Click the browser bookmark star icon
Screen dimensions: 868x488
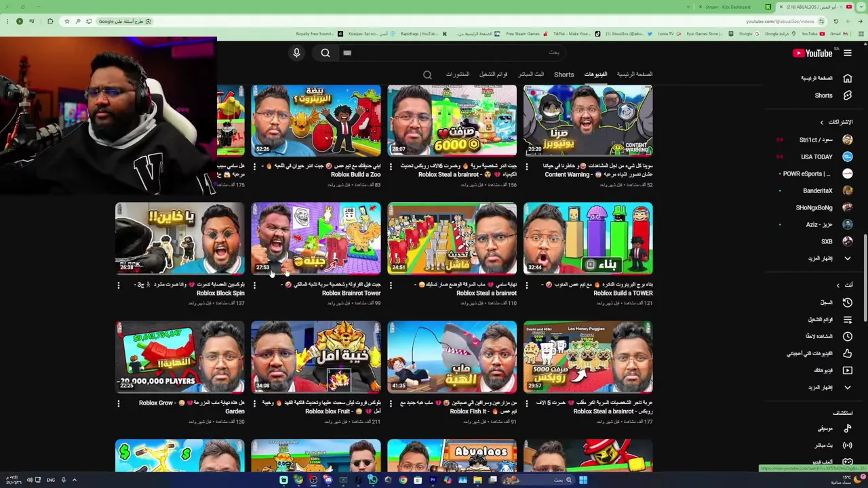66,22
